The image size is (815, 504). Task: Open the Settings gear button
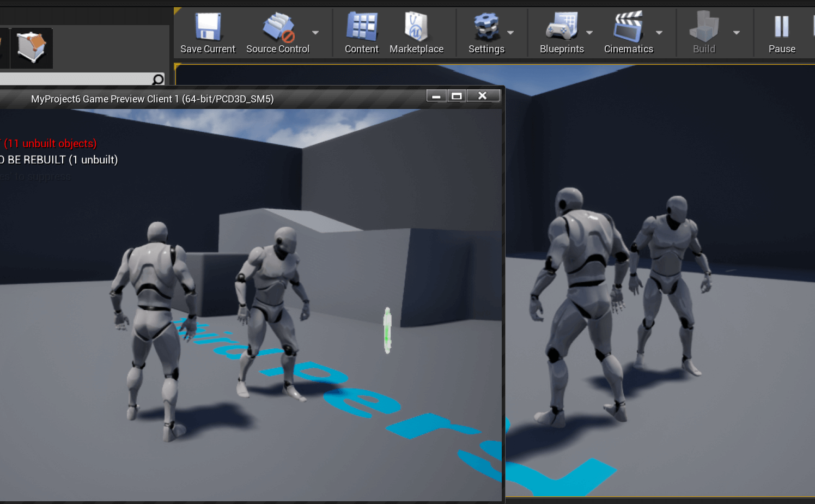486,33
